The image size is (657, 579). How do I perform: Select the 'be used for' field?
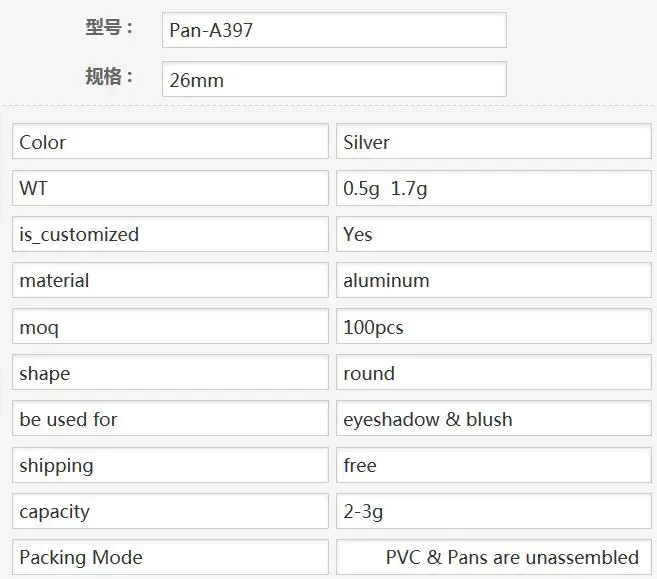click(x=170, y=419)
